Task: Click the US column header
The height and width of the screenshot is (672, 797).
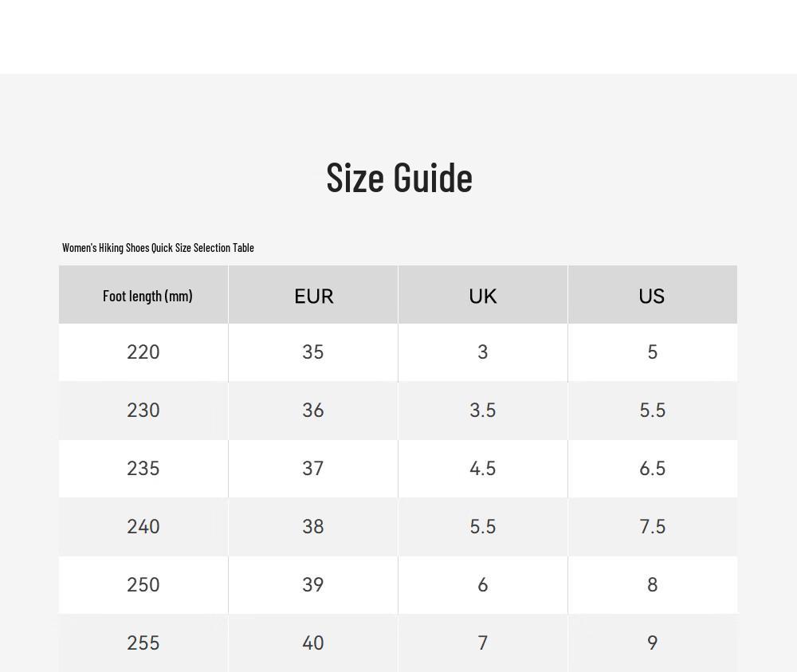Action: click(653, 294)
